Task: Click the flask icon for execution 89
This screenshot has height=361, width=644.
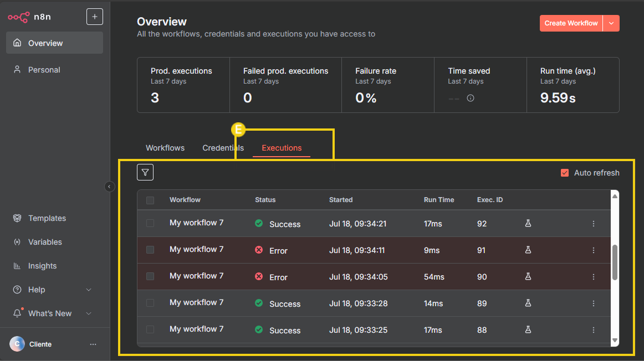Action: click(528, 303)
